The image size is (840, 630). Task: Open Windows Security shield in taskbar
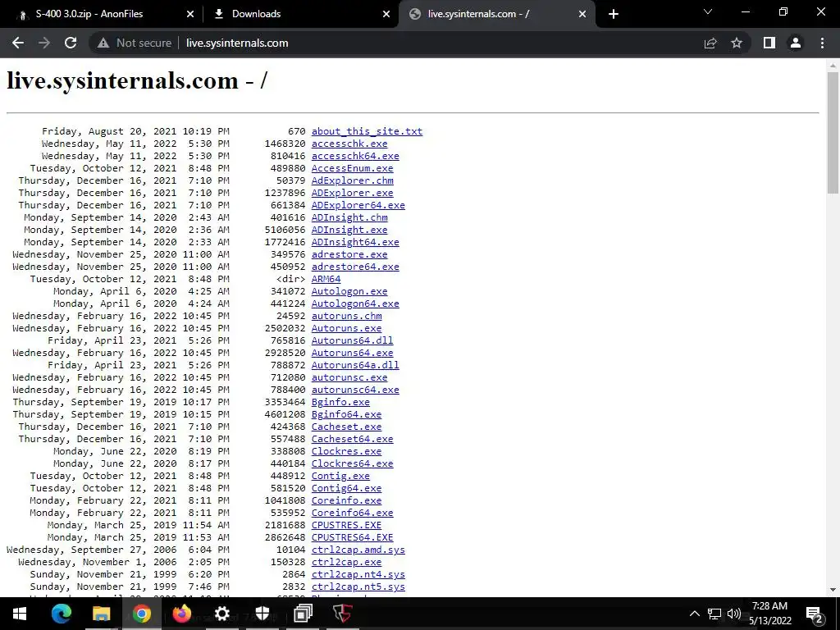click(262, 614)
